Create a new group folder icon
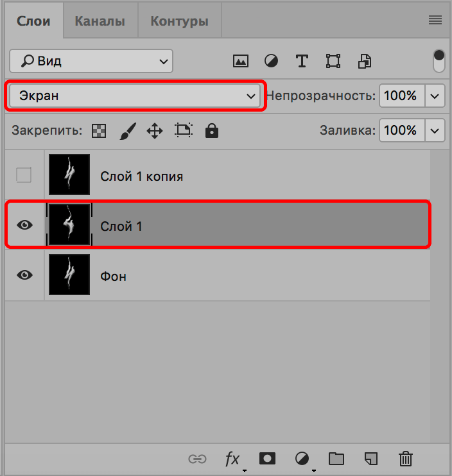Screen dimensions: 452x476 click(336, 458)
